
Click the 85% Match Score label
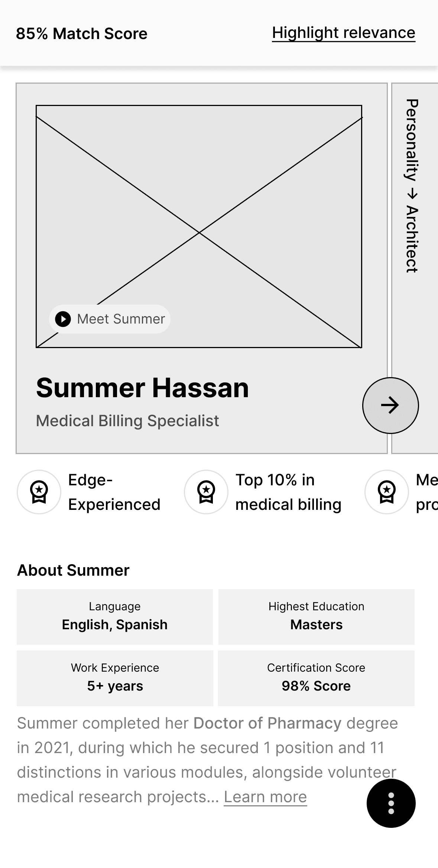[82, 33]
